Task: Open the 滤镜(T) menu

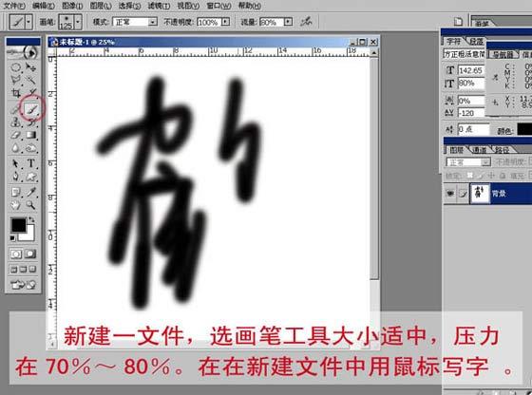Action: tap(160, 6)
